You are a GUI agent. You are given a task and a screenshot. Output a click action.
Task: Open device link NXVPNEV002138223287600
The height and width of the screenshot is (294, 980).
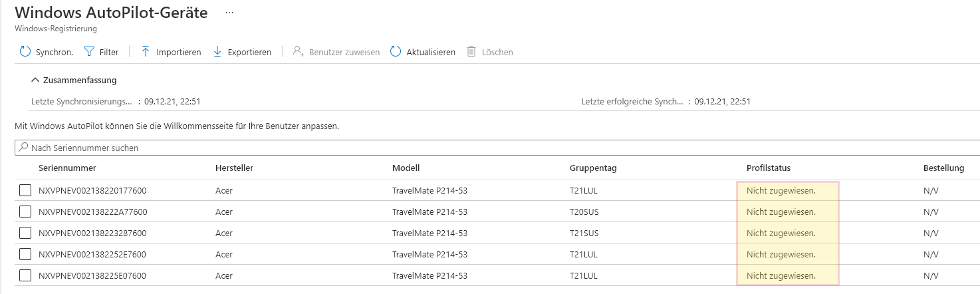tap(92, 233)
